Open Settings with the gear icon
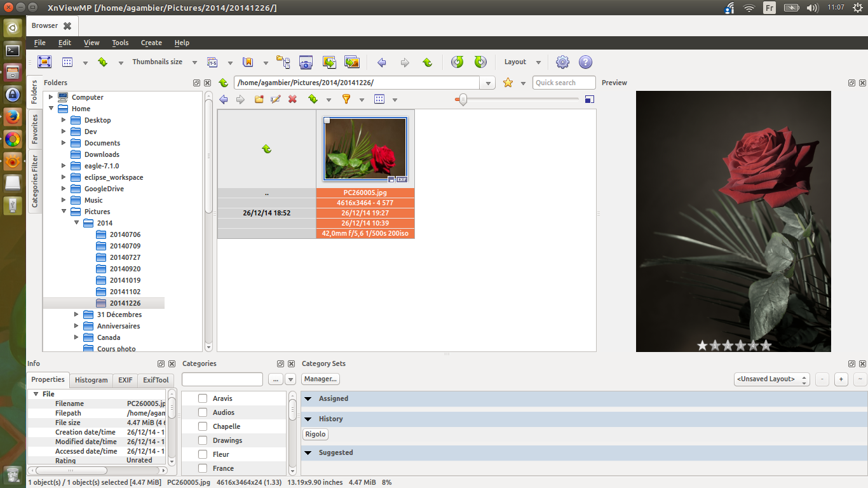The width and height of the screenshot is (868, 488). (562, 62)
